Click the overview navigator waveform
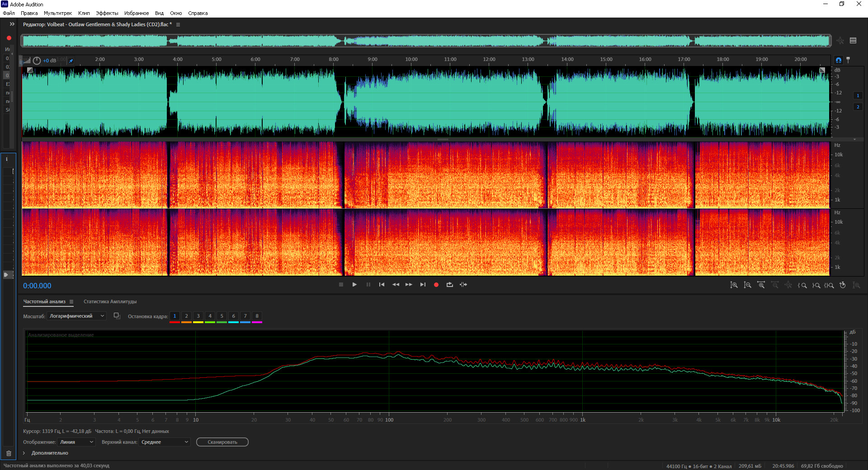The width and height of the screenshot is (868, 470). (426, 41)
